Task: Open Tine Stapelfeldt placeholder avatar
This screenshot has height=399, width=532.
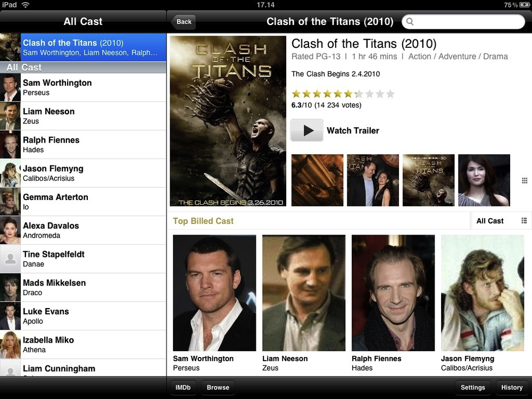Action: (10, 259)
